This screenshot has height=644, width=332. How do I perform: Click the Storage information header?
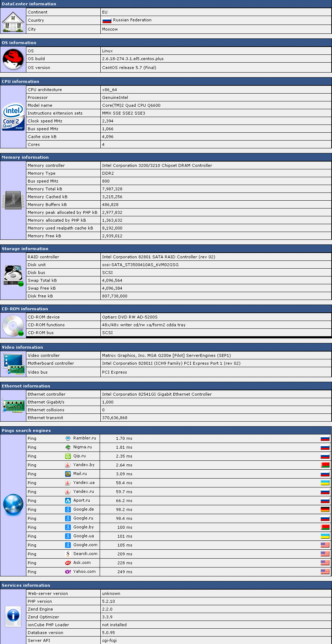click(166, 249)
